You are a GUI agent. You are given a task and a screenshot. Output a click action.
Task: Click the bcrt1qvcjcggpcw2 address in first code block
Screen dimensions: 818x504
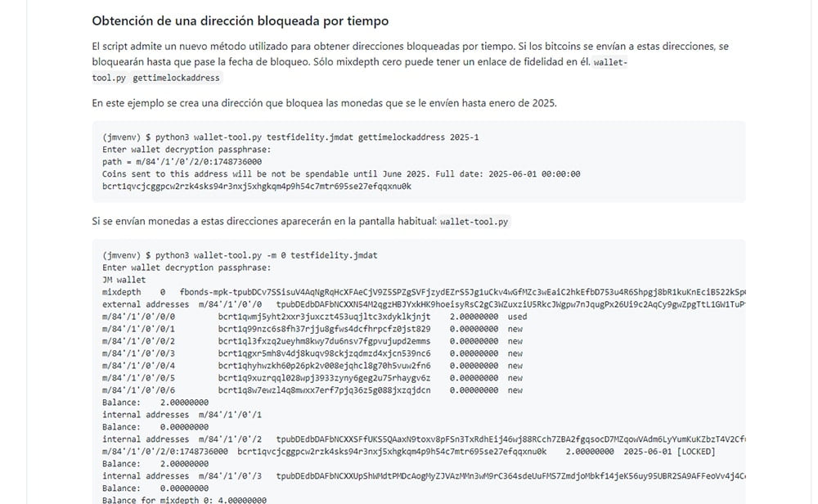pyautogui.click(x=256, y=186)
